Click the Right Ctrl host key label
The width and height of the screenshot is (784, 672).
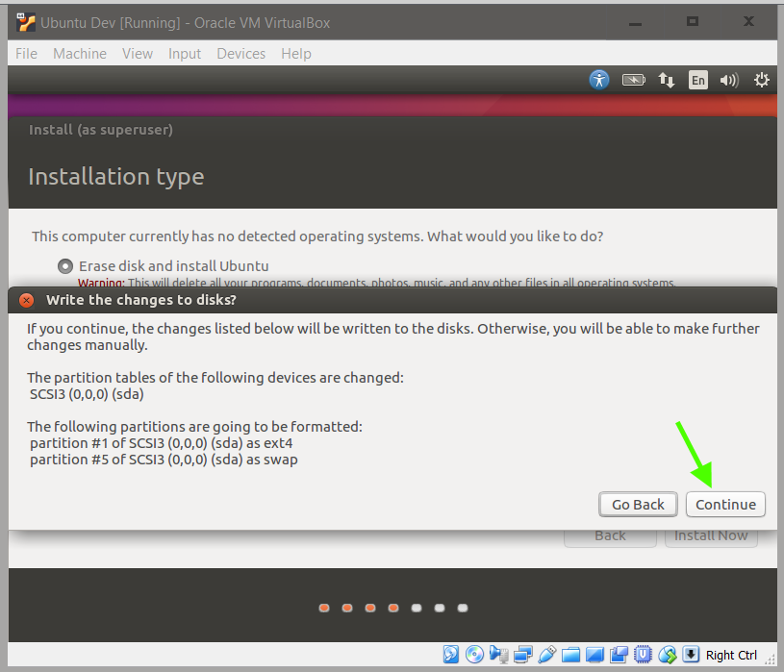[x=731, y=655]
